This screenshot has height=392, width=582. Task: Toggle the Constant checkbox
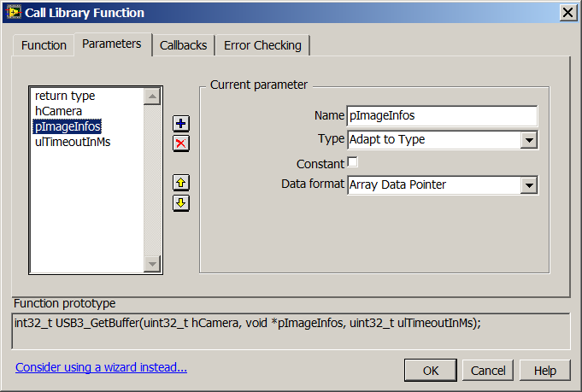352,162
